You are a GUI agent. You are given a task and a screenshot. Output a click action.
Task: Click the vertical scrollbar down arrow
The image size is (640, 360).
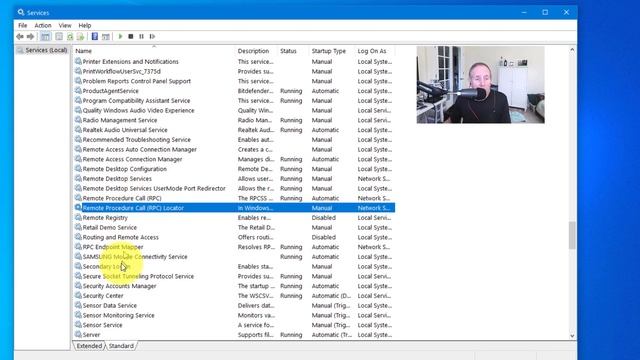(x=572, y=336)
